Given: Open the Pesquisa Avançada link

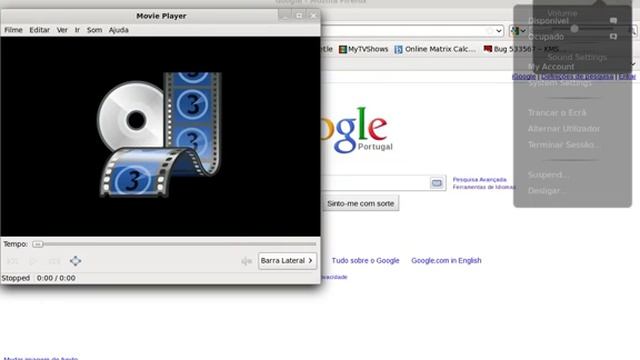Looking at the screenshot, I should pos(480,180).
